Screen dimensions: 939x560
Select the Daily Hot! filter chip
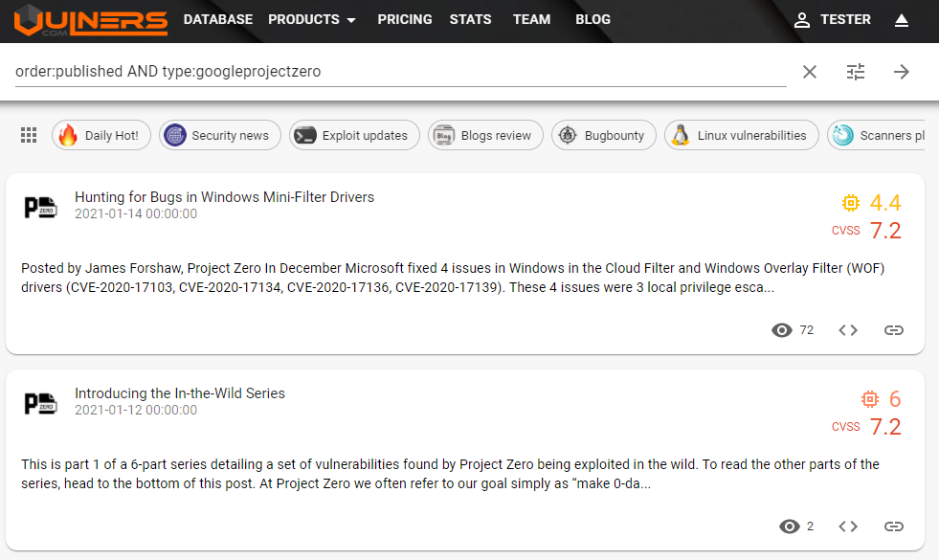[100, 135]
